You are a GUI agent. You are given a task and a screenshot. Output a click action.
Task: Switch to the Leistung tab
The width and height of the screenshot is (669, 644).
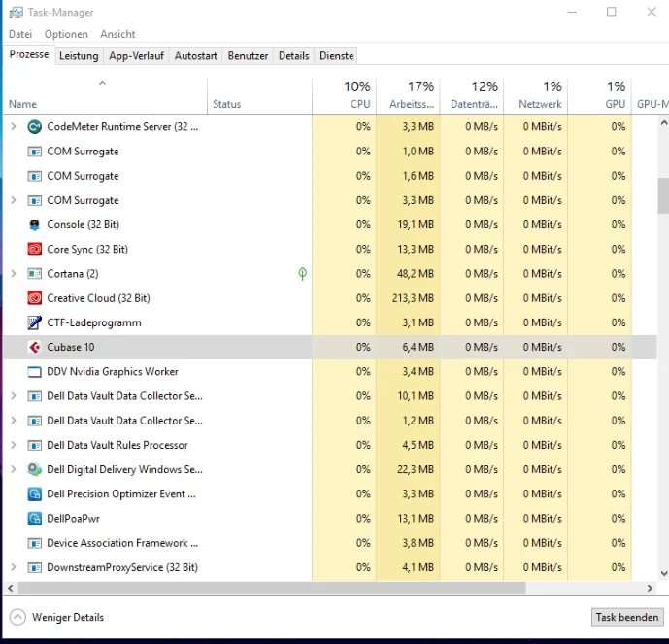click(79, 56)
